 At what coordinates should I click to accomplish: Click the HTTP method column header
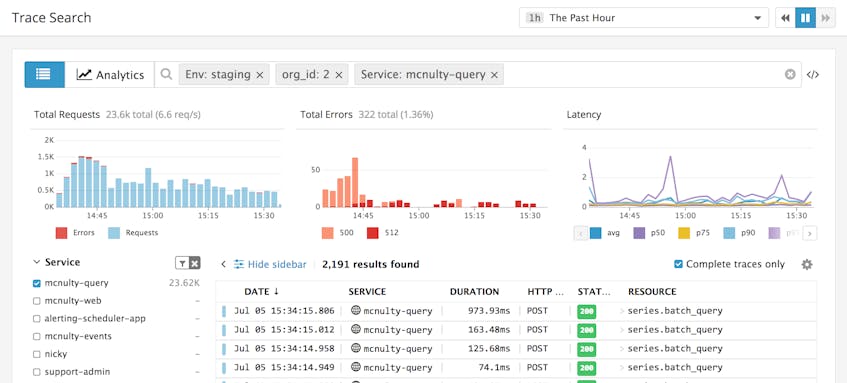[x=546, y=291]
